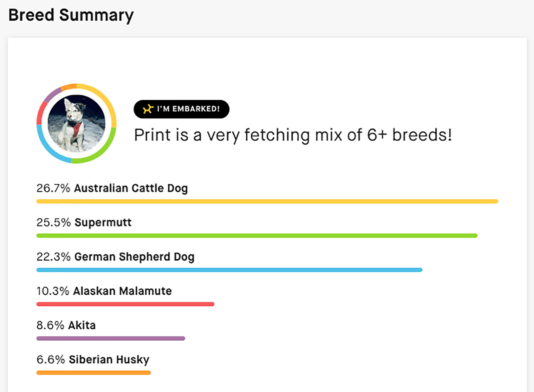Image resolution: width=534 pixels, height=392 pixels.
Task: Click the orange Siberian Husky bar
Action: tap(93, 373)
